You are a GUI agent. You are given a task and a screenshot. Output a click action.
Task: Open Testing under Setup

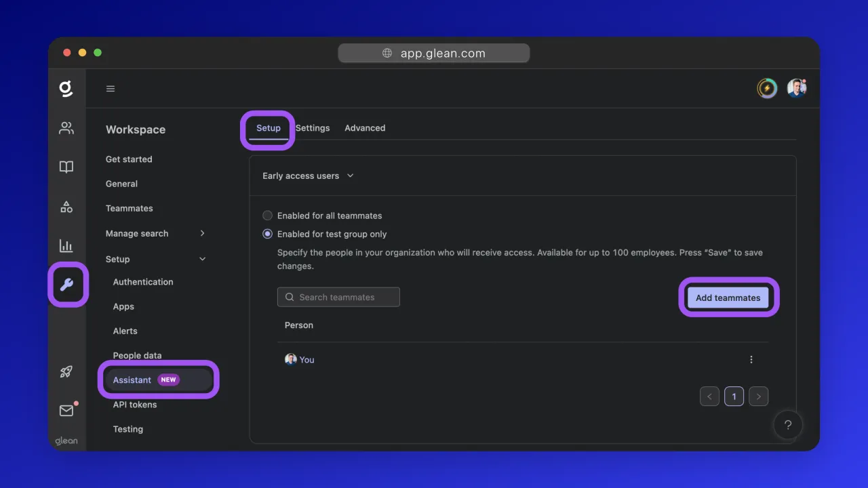[128, 429]
